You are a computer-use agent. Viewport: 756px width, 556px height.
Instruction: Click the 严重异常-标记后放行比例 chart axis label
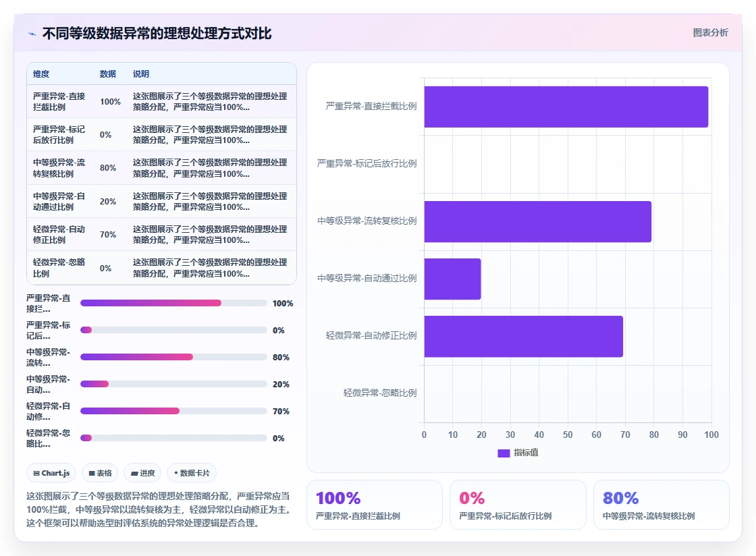[367, 164]
